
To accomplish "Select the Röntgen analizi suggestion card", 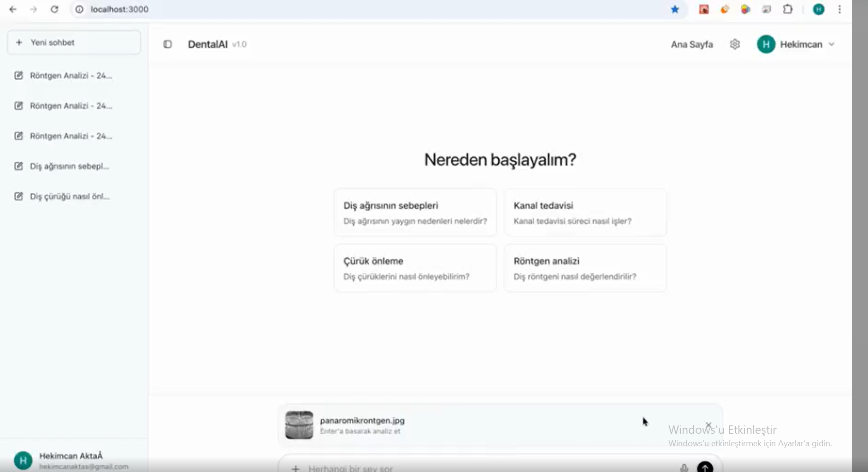I will tap(585, 268).
